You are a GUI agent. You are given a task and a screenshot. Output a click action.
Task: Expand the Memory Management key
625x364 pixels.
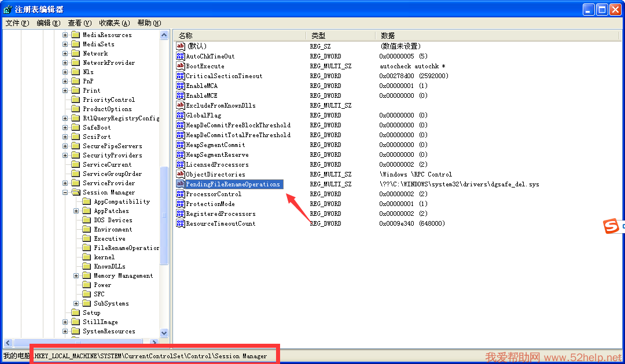click(x=76, y=275)
